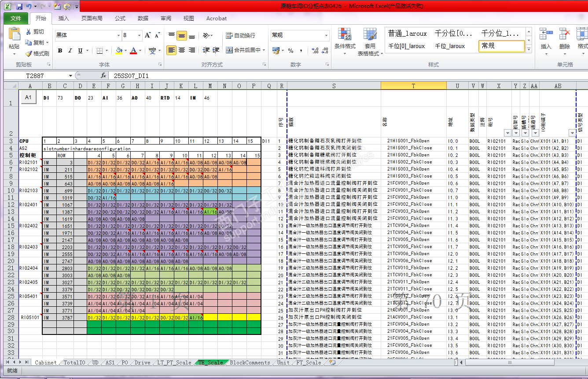
Task: Expand the number format dropdown showing 常规
Action: (326, 35)
